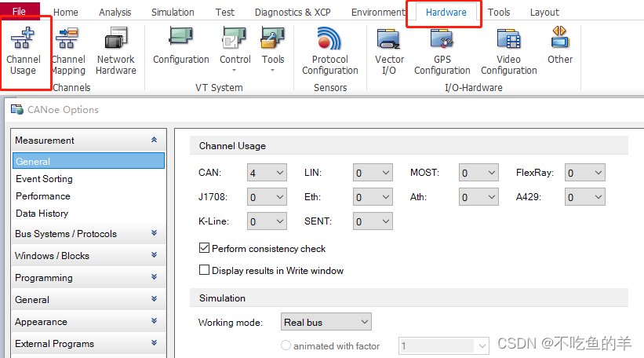The width and height of the screenshot is (644, 358).
Task: Switch to the Tools ribbon tab
Action: pyautogui.click(x=499, y=13)
